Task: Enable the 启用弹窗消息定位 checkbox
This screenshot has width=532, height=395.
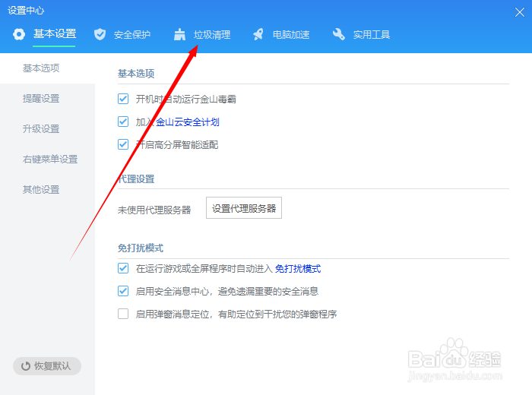Action: (123, 314)
